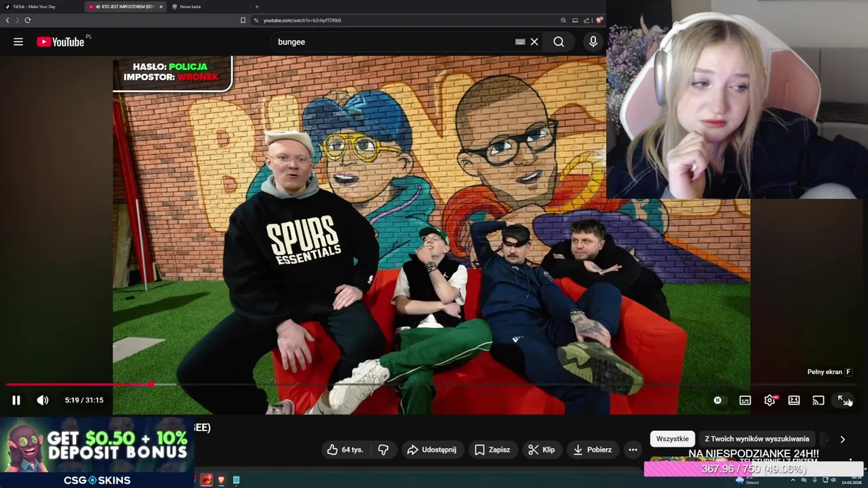Click the magnifier search button
Viewport: 868px width, 488px height.
pyautogui.click(x=559, y=42)
